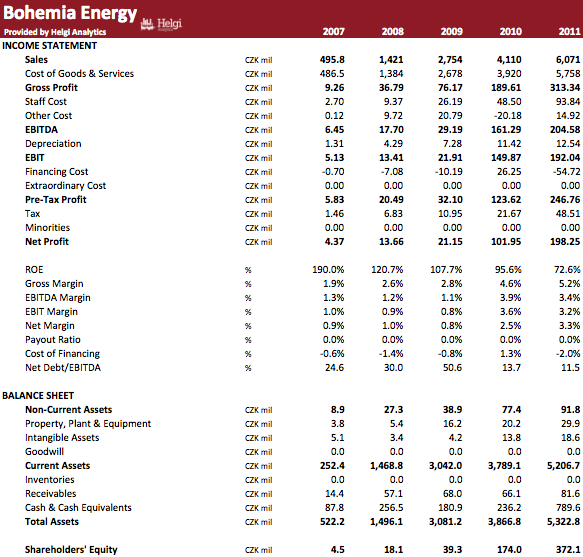Select the 2009 Total Assets value 3,081.2

coord(445,522)
